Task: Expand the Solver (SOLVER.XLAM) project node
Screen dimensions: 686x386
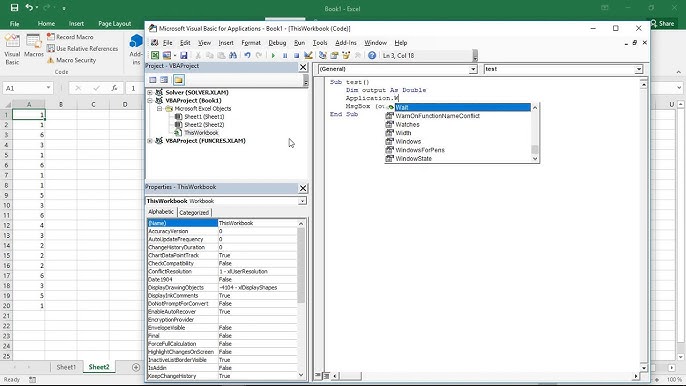Action: (150, 93)
